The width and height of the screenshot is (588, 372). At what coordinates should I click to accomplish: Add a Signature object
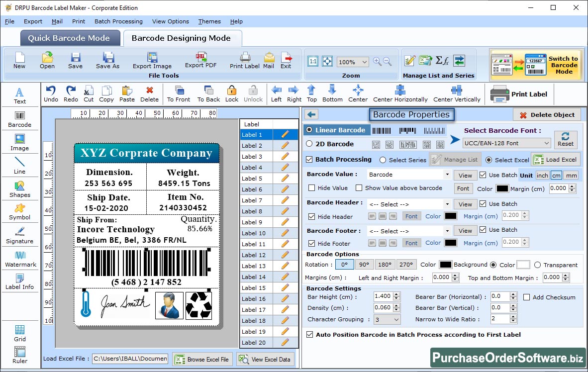(x=19, y=236)
